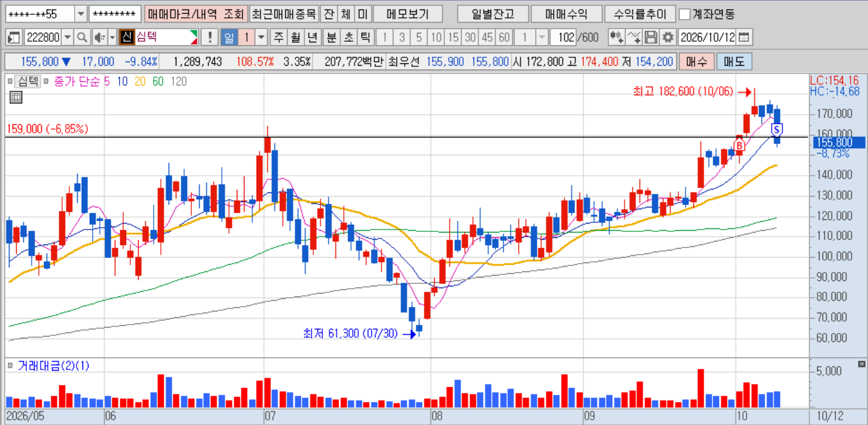This screenshot has height=425, width=868.
Task: Open the disabled interval dropdown after 60
Action: [542, 38]
